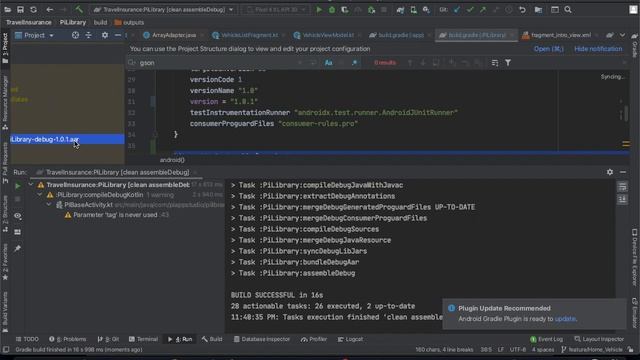Click the Git branch indicator in status bar

[x=591, y=350]
